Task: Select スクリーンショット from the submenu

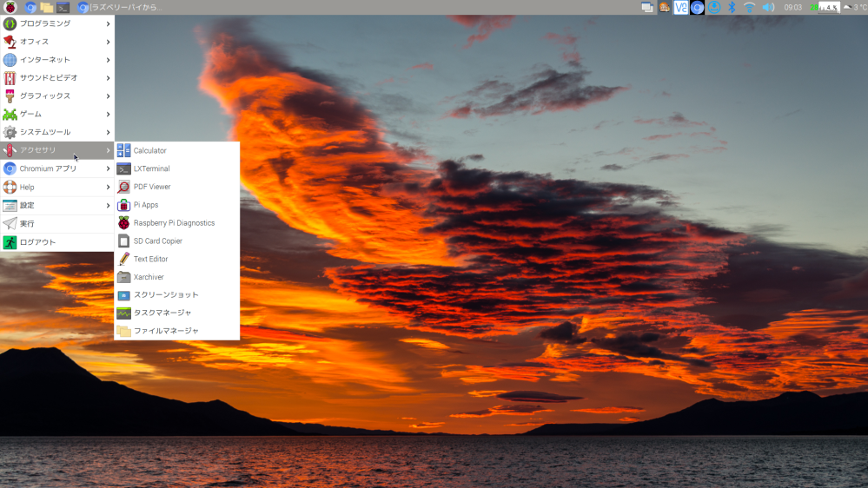Action: click(x=166, y=295)
